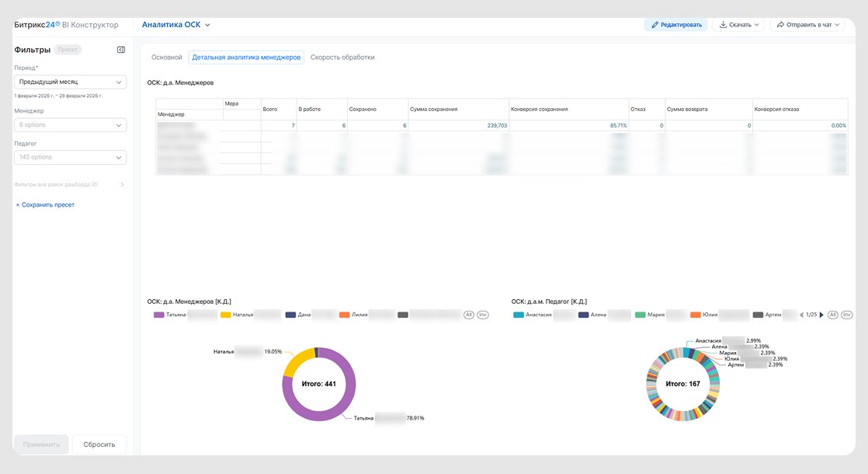Expand the Педагог filter dropdown
868x474 pixels.
click(x=70, y=157)
